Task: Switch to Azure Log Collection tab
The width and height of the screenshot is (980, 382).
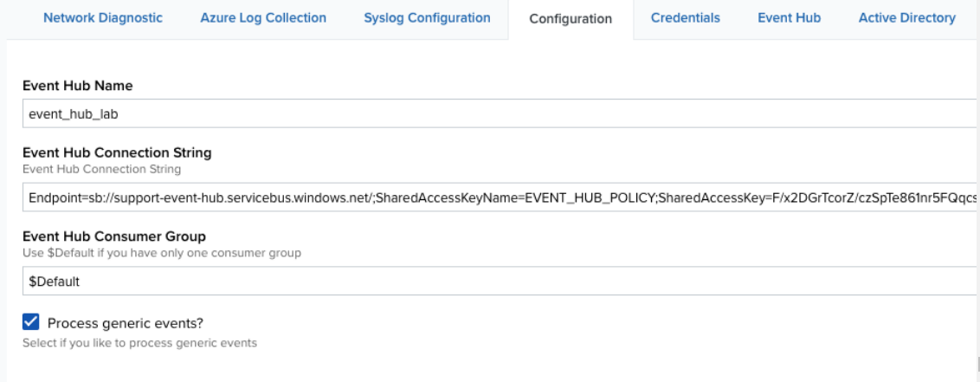Action: click(263, 18)
